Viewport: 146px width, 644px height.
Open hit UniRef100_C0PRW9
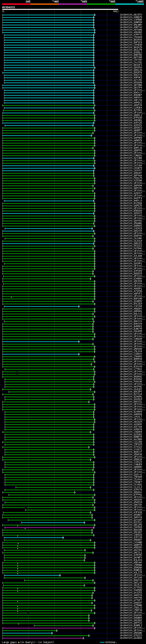tap(131, 20)
